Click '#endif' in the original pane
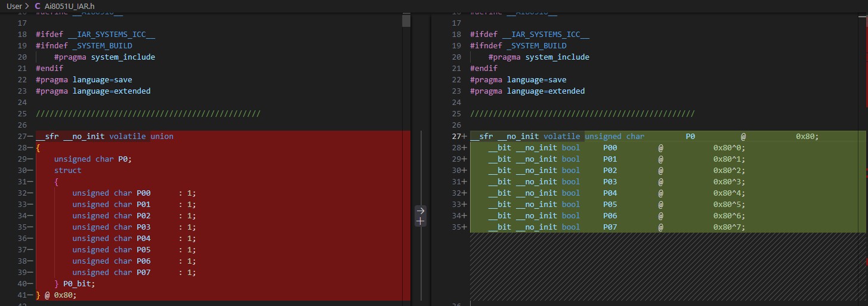This screenshot has width=868, height=306. (x=50, y=69)
